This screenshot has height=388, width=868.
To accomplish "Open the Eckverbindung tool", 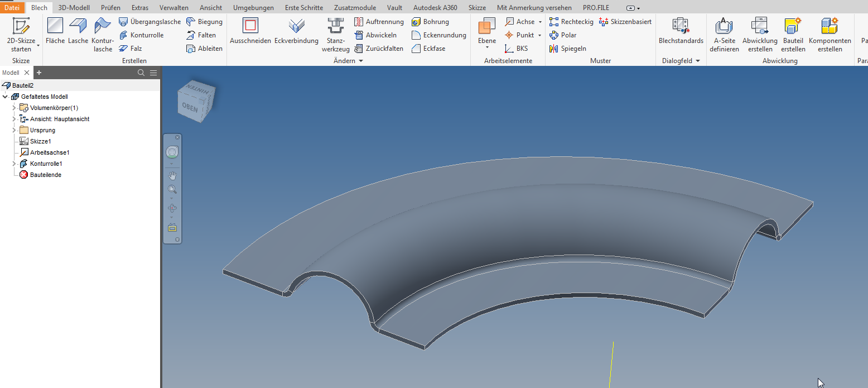I will tap(296, 31).
